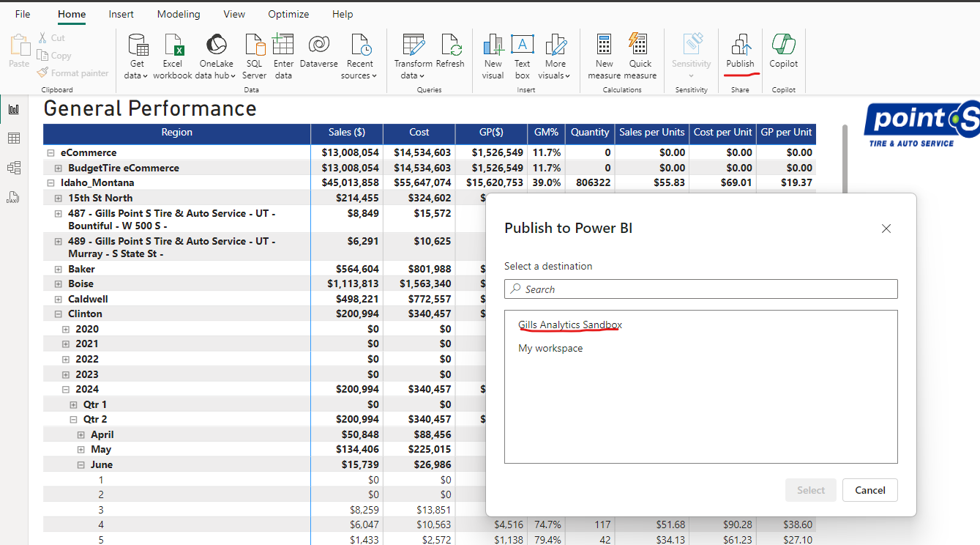
Task: Click the Cancel button
Action: coord(870,490)
